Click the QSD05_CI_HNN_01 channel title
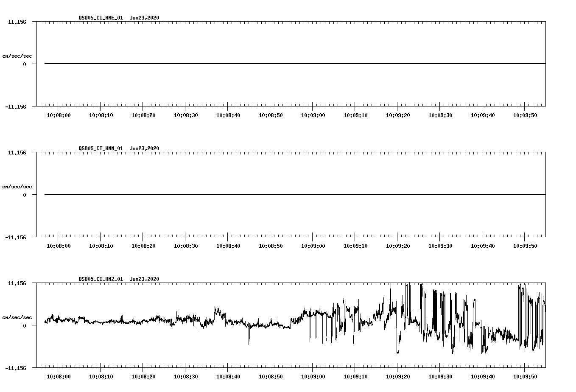This screenshot has height=392, width=576. point(101,148)
